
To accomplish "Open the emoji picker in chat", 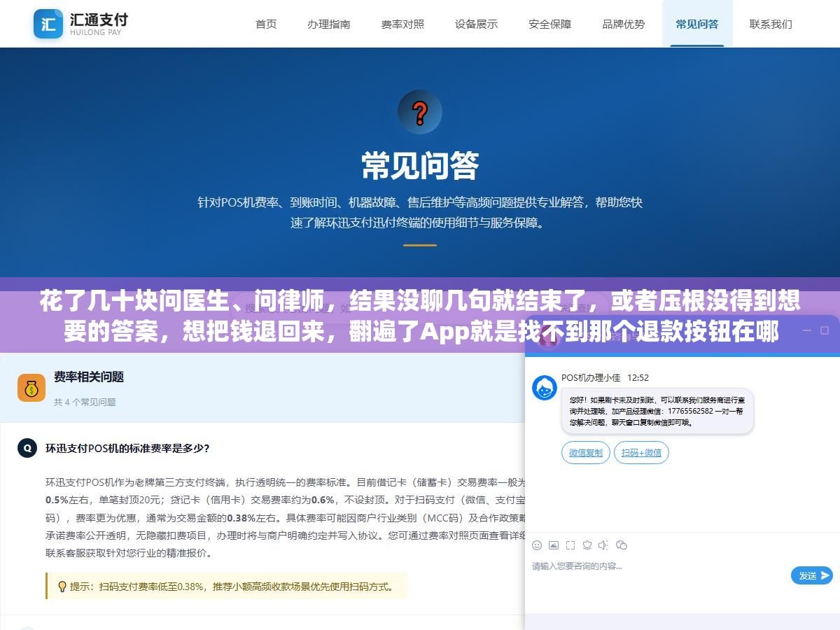I will [x=537, y=545].
